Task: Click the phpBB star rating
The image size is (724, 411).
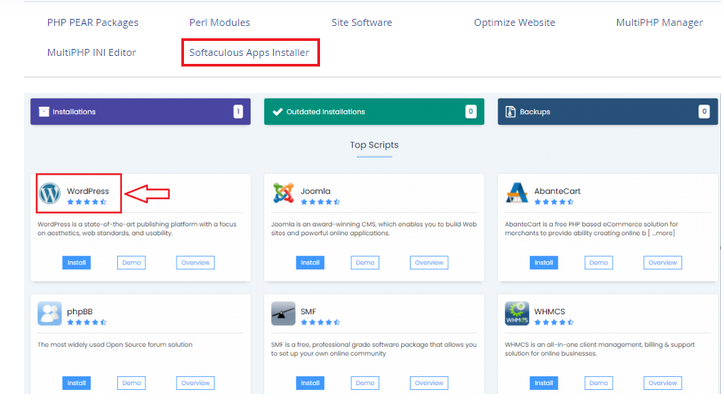Action: point(87,322)
